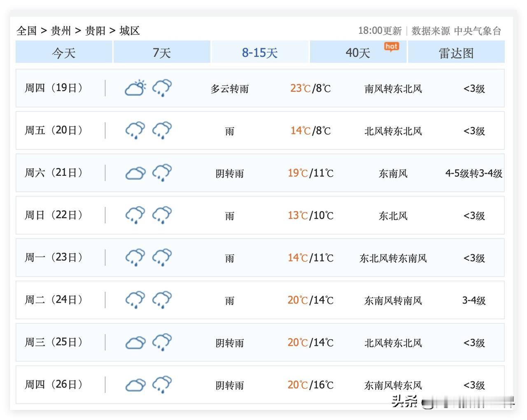Click the daytime overcast icon for 周四（26日）
The image size is (527, 420).
[135, 385]
